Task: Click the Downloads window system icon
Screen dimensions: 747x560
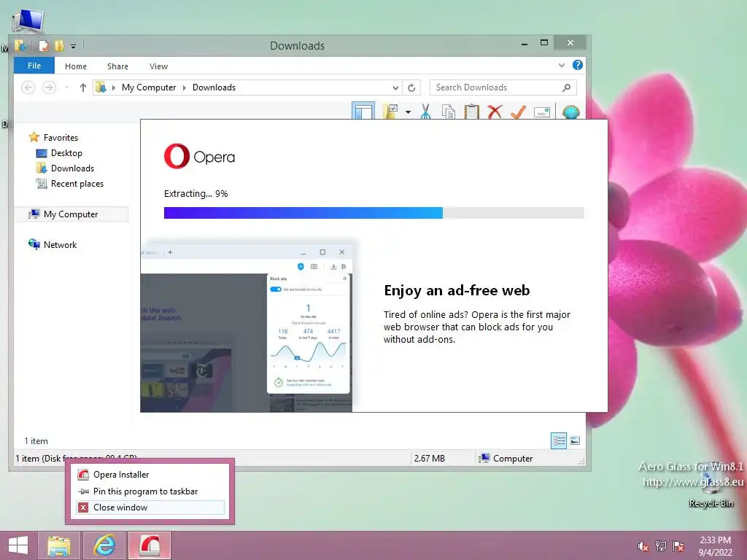Action: click(x=20, y=45)
